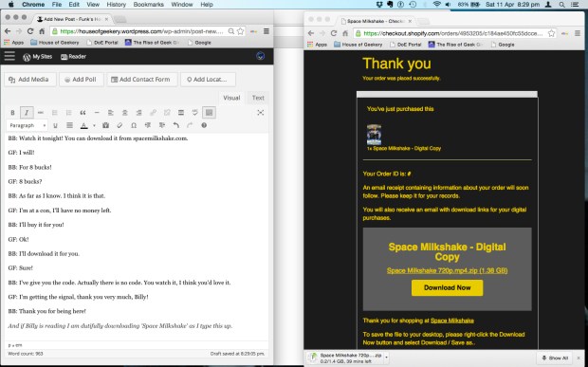Insert a numbered list in editor
The height and width of the screenshot is (367, 588).
(x=68, y=113)
